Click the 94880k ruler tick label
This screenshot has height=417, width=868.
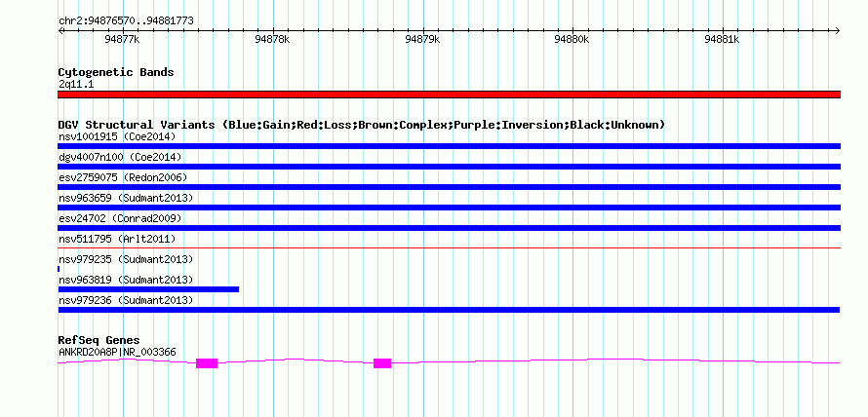click(572, 39)
